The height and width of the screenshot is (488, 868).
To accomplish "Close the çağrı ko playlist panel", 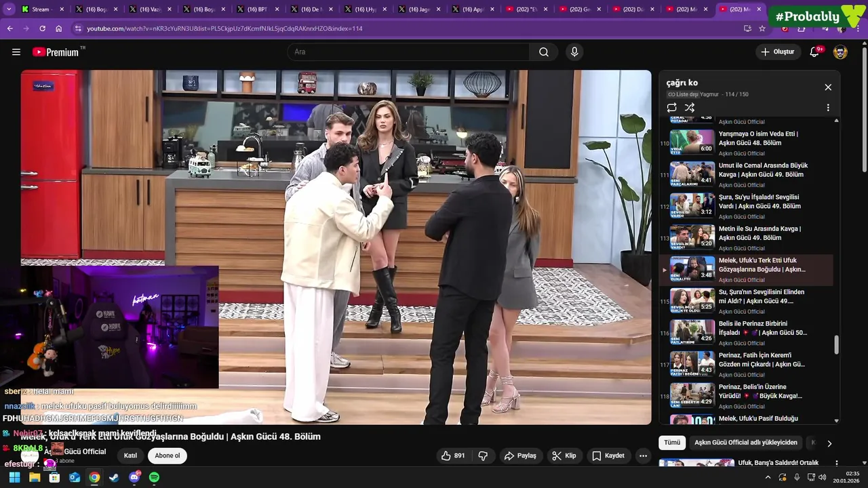I will tap(828, 87).
